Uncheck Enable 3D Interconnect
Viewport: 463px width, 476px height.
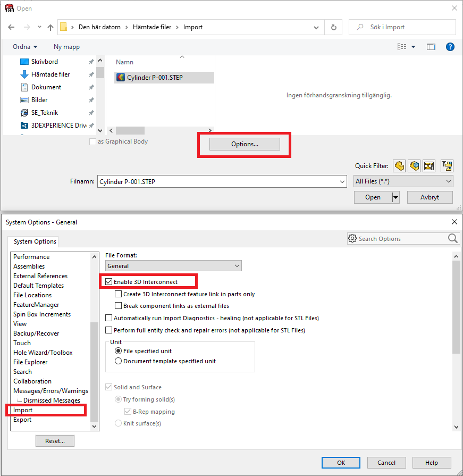109,281
